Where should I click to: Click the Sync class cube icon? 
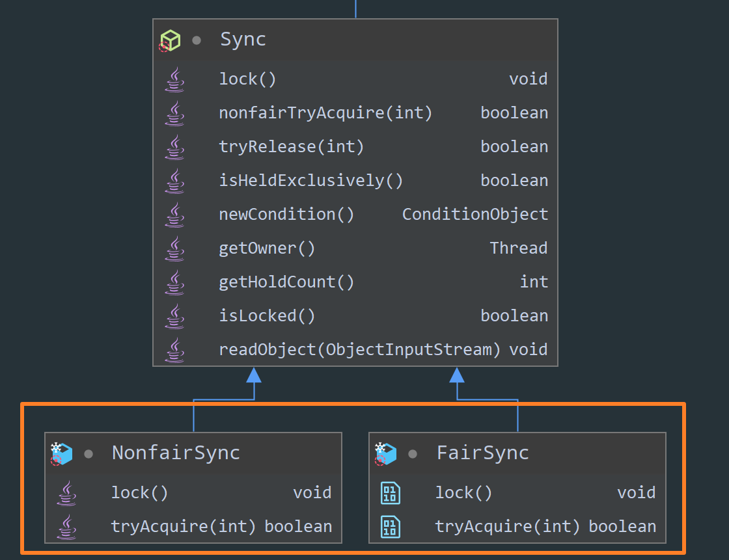point(170,40)
